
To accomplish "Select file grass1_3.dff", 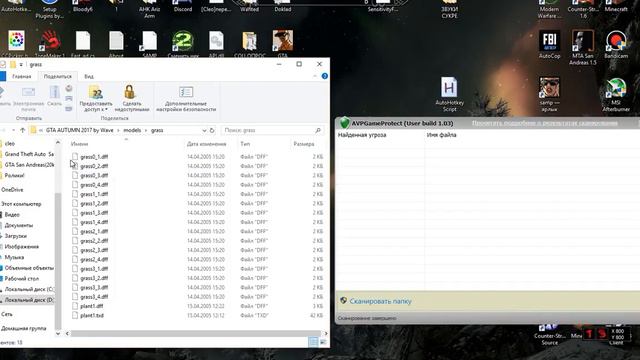I will [94, 213].
